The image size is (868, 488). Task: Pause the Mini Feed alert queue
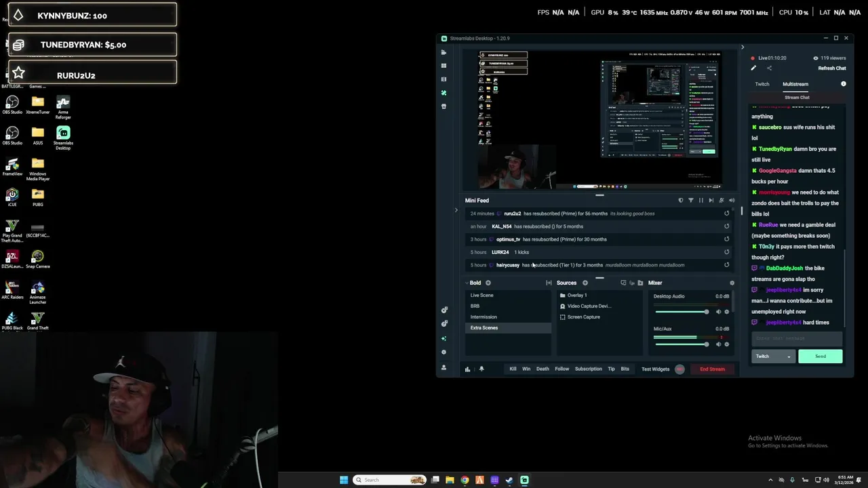(x=701, y=201)
